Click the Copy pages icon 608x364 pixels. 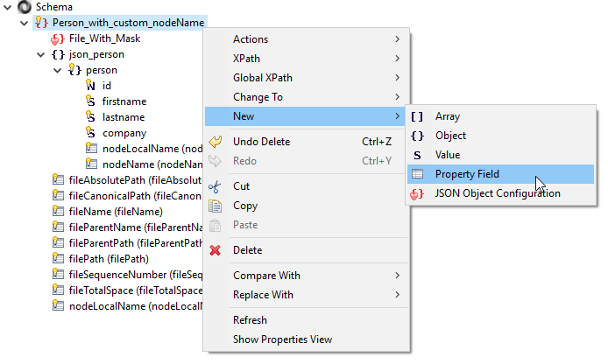216,206
